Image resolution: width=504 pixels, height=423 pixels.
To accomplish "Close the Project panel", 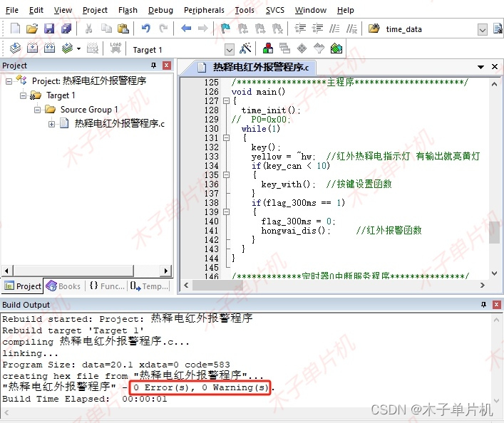I will tap(167, 66).
